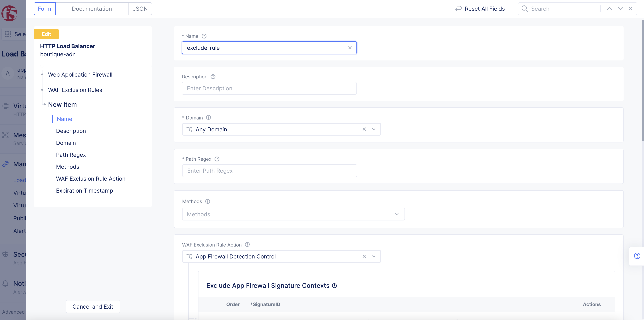Screen dimensions: 644x320
Task: Click the Methods help icon
Action: (208, 201)
